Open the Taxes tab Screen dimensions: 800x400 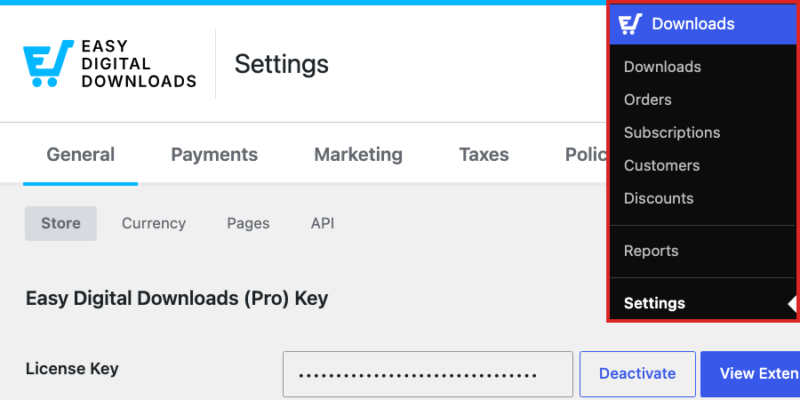coord(484,154)
